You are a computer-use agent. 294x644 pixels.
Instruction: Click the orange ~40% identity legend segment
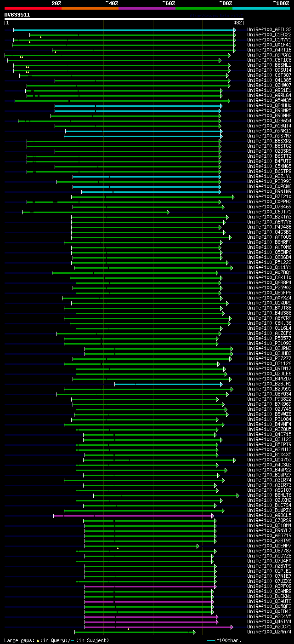(90, 8)
